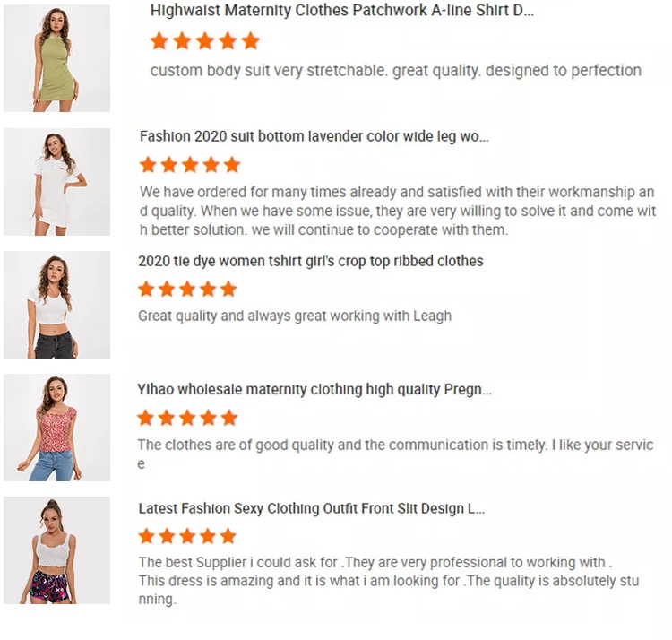Open Fashion 2020 suit bottom lavender link
The image size is (672, 640).
point(314,136)
